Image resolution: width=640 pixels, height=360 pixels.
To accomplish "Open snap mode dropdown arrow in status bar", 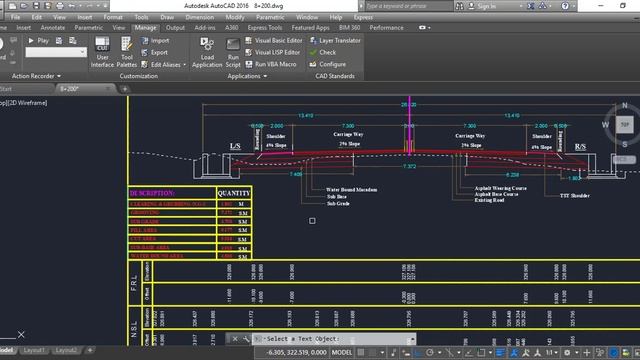I will [x=382, y=352].
